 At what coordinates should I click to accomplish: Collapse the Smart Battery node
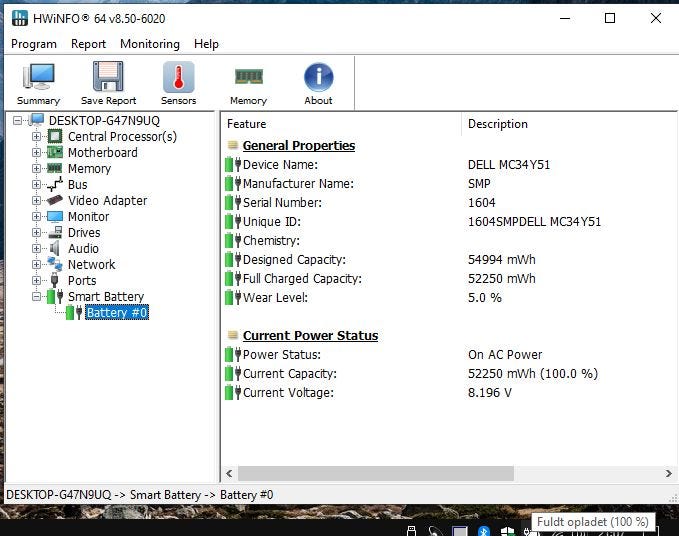[36, 297]
